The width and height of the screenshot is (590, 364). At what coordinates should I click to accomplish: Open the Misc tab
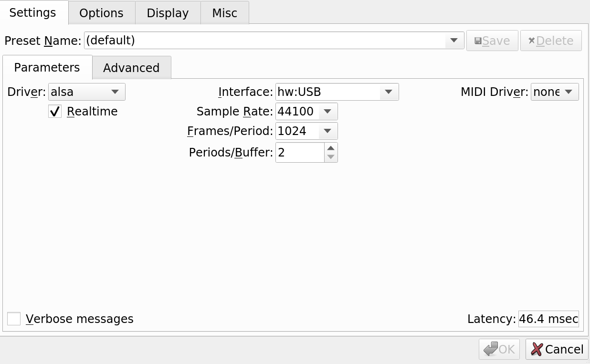coord(224,13)
